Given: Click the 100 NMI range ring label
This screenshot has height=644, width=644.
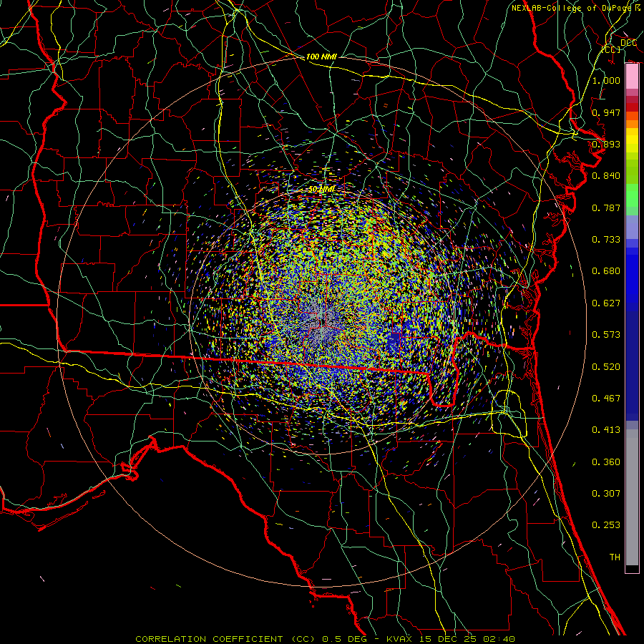Looking at the screenshot, I should pyautogui.click(x=321, y=57).
